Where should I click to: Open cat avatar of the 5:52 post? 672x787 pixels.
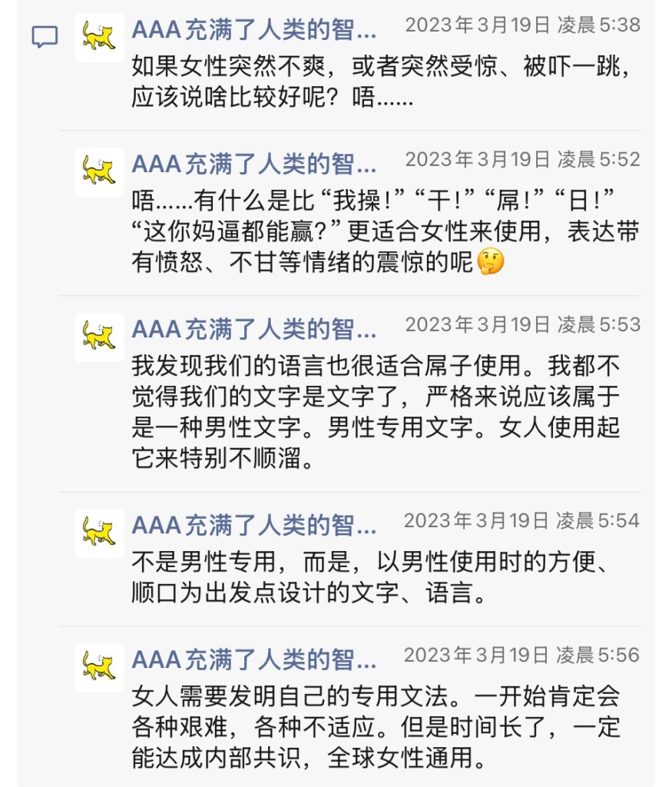[99, 172]
